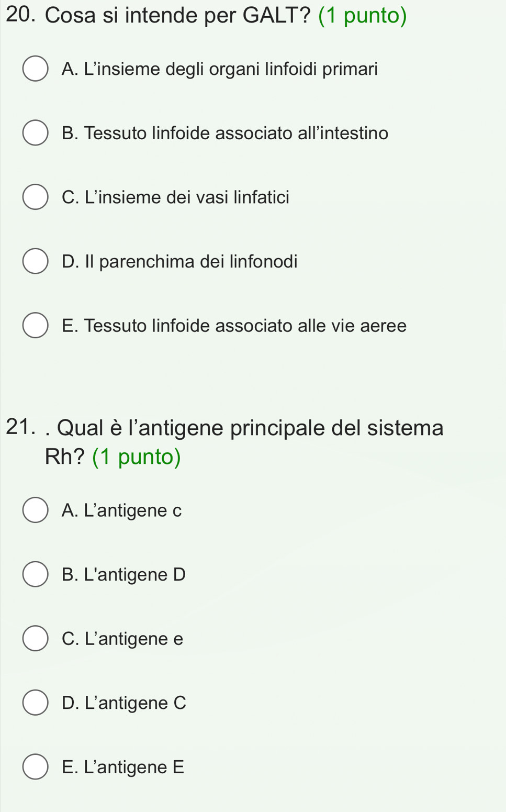Click answer text 'L'insieme degli organi linfoidi primari'
The width and height of the screenshot is (506, 812).
(230, 69)
